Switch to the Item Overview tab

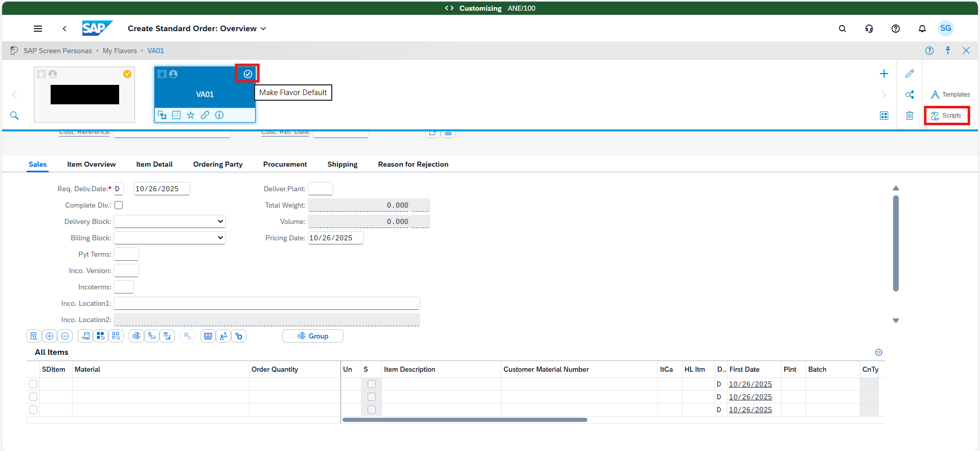[x=91, y=164]
